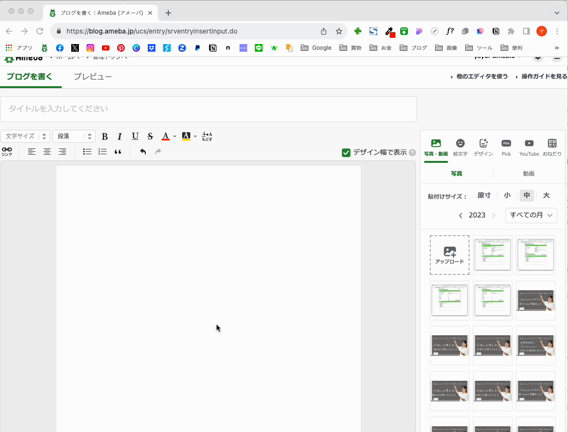Click 他のエディタを使う link

point(482,76)
